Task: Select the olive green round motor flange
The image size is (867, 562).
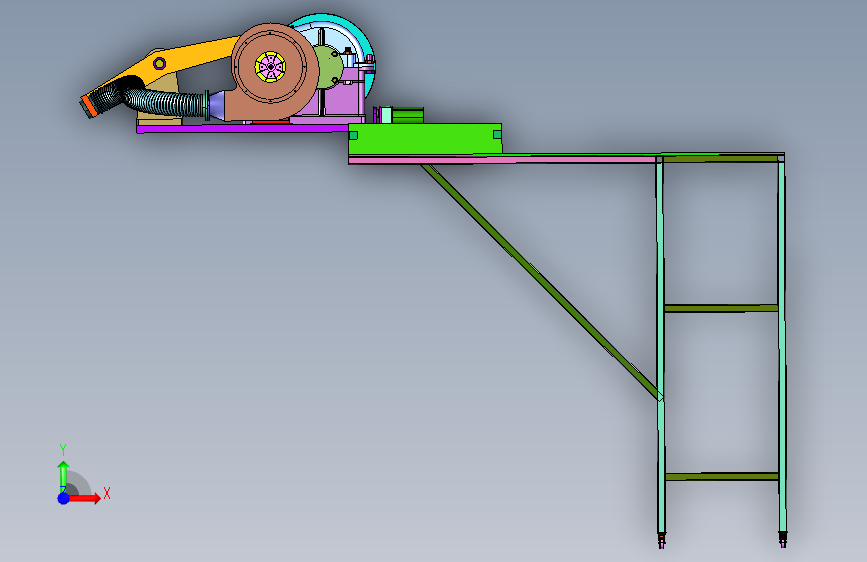Action: (330, 67)
